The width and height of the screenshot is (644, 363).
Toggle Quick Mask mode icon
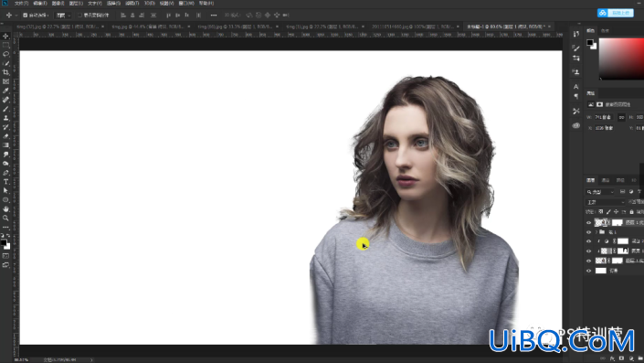pos(5,256)
